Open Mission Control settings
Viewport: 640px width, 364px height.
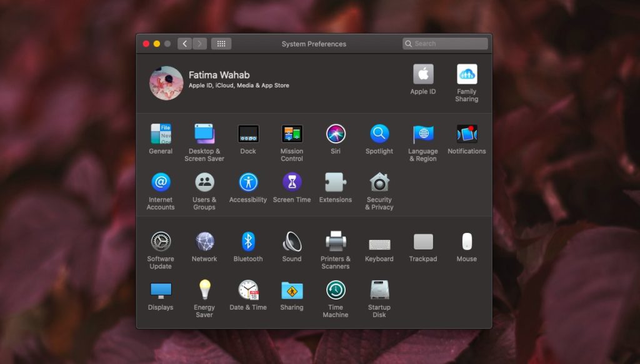coord(292,135)
